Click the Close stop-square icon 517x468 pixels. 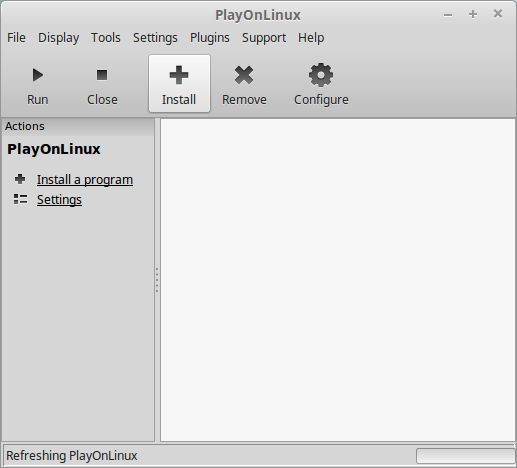click(x=102, y=75)
